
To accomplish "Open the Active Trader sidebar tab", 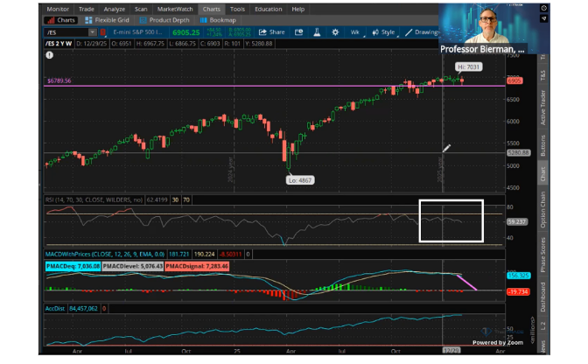I will tap(543, 108).
